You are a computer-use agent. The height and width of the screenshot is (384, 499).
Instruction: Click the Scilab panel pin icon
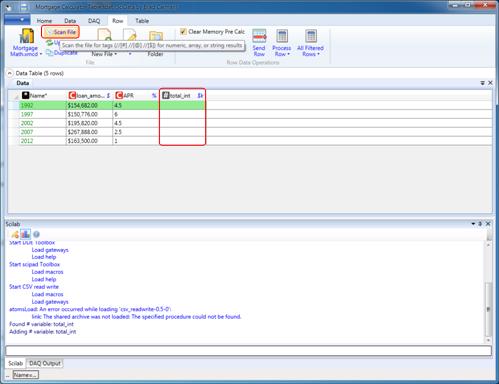pyautogui.click(x=480, y=224)
